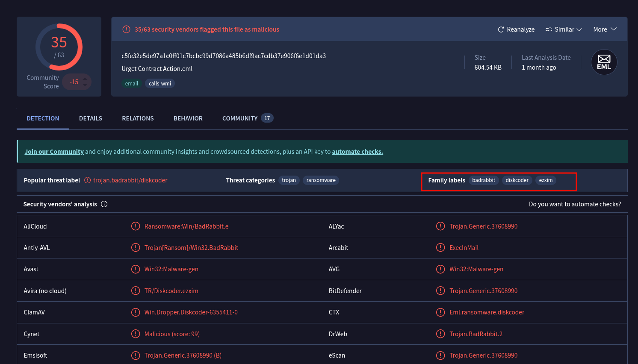Viewport: 638px width, 364px height.
Task: Click the email tag
Action: [132, 84]
